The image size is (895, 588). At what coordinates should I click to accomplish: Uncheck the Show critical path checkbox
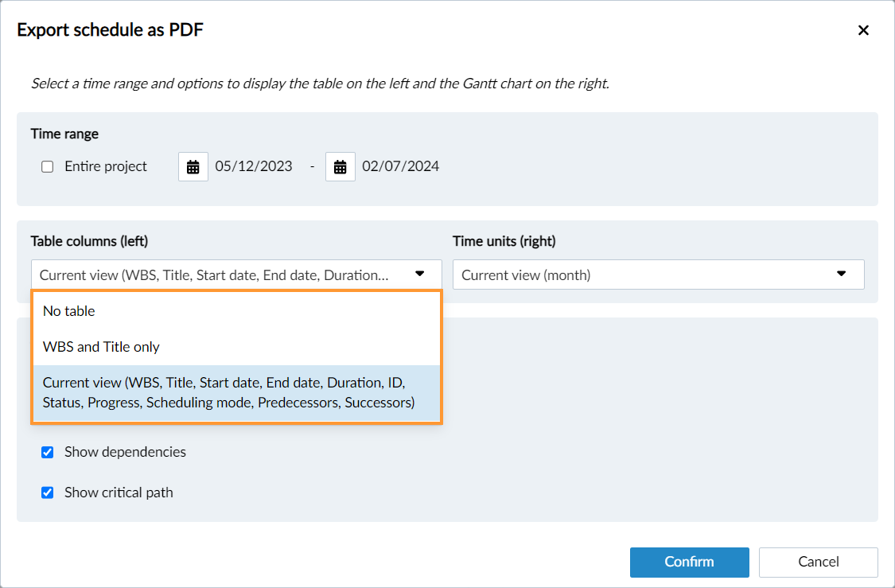coord(48,493)
